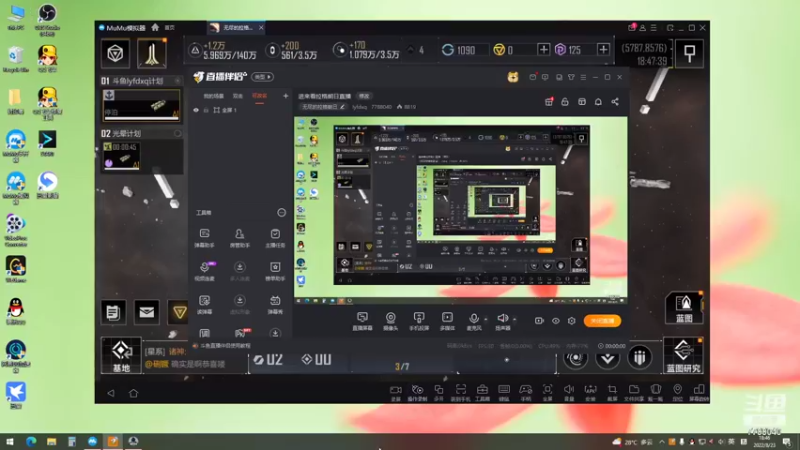Expand the microphone options arrow
The width and height of the screenshot is (800, 450).
pyautogui.click(x=486, y=319)
